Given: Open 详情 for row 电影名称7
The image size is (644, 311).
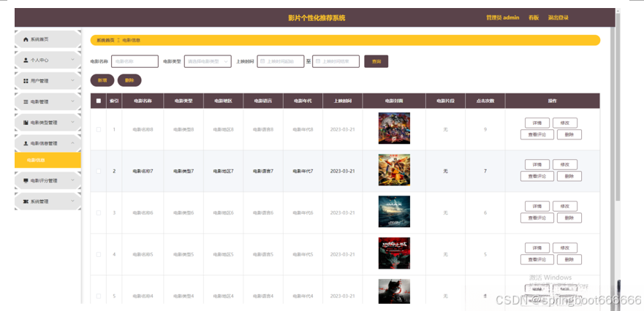Looking at the screenshot, I should 537,164.
